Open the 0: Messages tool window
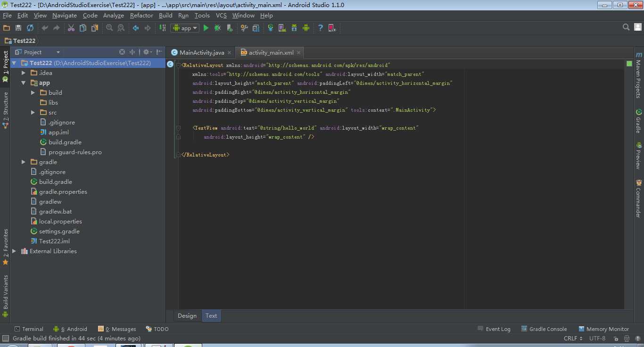Screen dimensions: 644x347 [117, 329]
